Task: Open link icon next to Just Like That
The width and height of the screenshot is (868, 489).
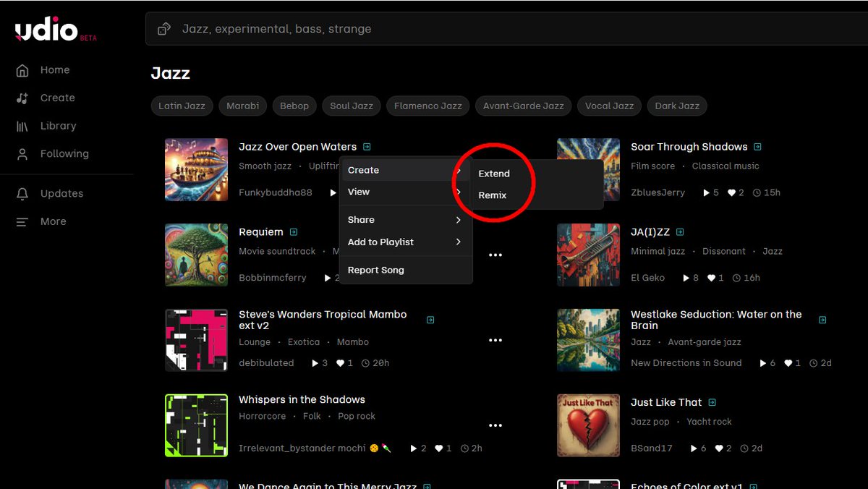Action: [712, 402]
